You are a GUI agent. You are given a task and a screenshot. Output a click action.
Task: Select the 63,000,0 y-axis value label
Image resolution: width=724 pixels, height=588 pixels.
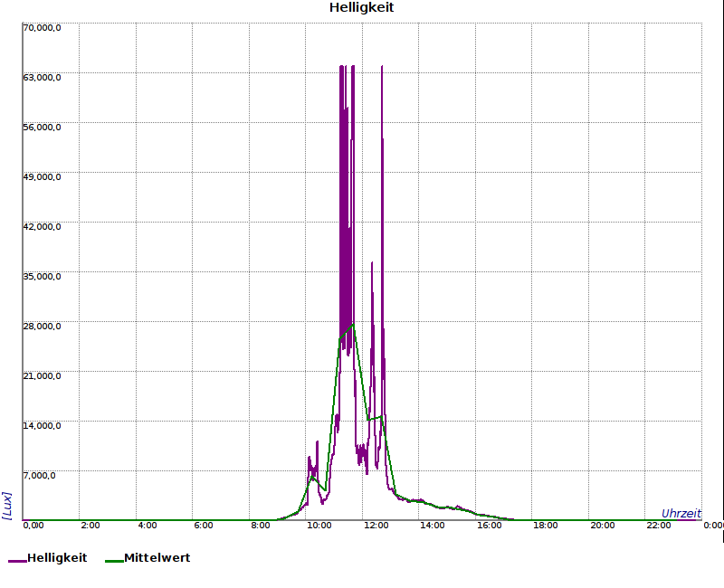[42, 78]
